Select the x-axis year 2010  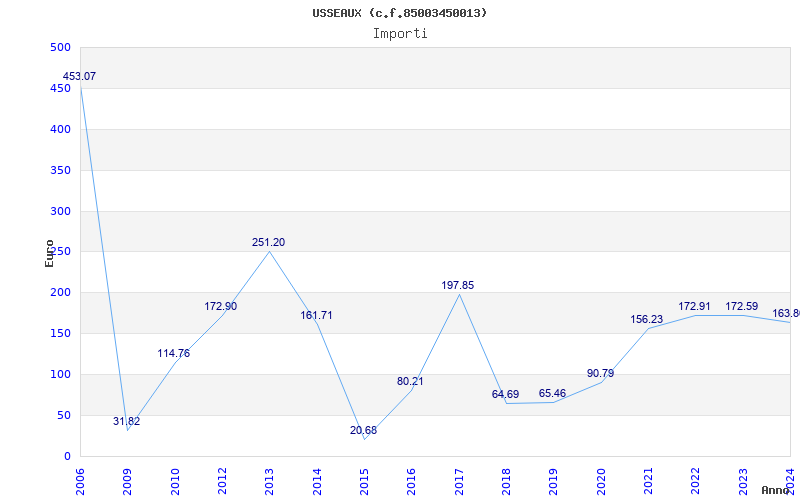click(x=175, y=481)
